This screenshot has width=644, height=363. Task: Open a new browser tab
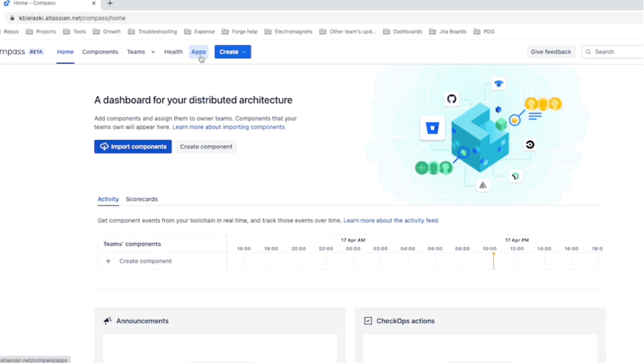coord(110,4)
